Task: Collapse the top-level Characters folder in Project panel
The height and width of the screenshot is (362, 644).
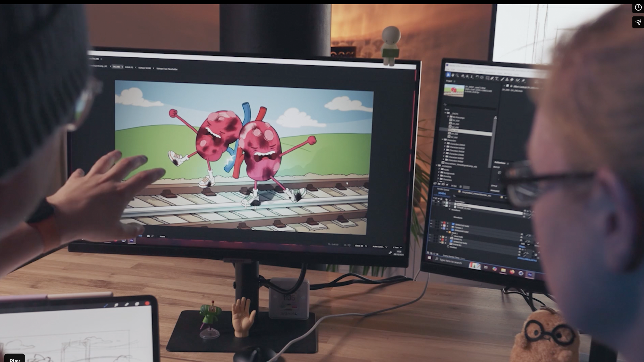Action: point(443,140)
